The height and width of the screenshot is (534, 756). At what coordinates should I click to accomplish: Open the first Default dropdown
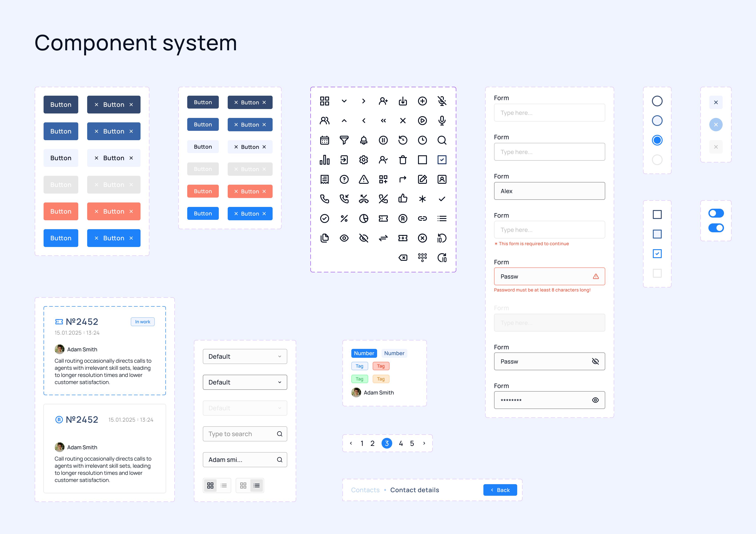click(x=245, y=356)
